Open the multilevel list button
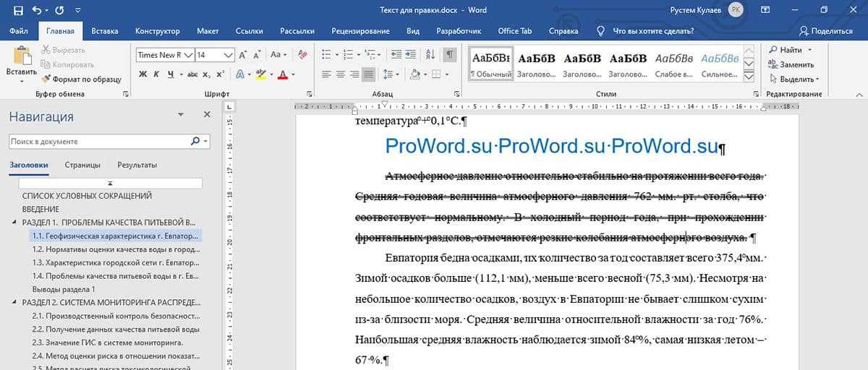868x370 pixels. coord(370,54)
